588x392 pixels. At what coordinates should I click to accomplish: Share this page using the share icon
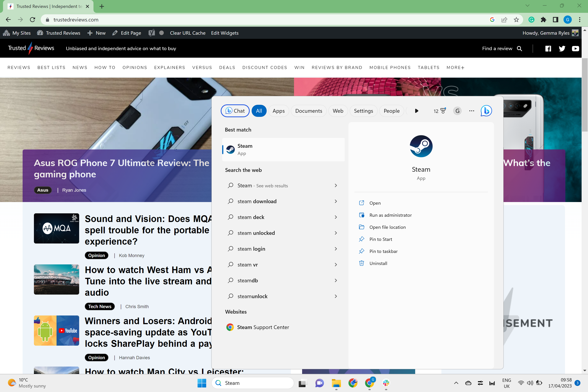click(504, 19)
